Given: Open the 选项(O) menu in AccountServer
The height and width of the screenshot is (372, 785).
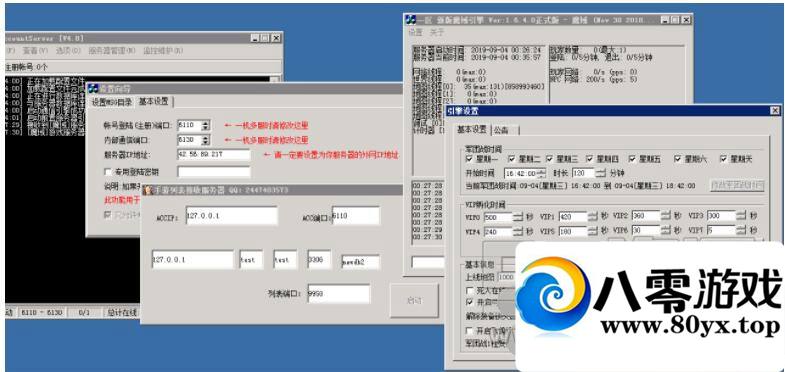Looking at the screenshot, I should tap(69, 51).
